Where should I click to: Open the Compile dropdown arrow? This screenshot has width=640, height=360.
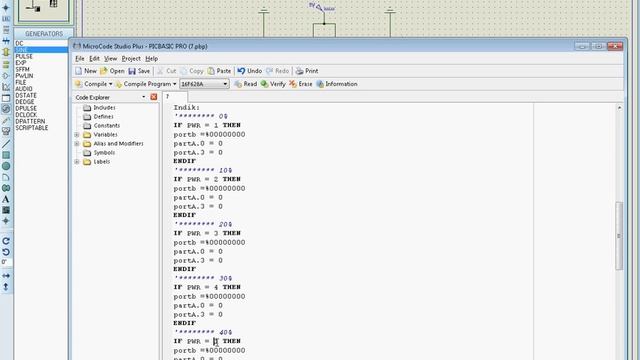tap(111, 84)
